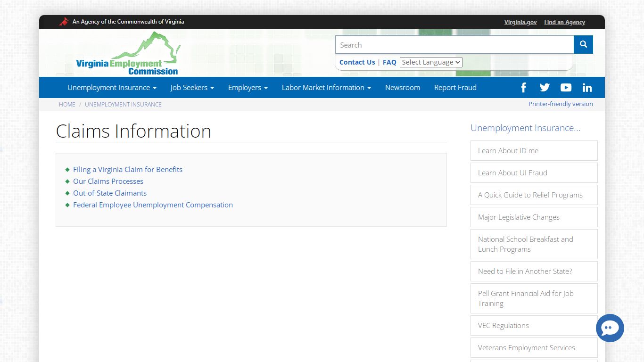Open A Quick Guide to Relief Programs
The height and width of the screenshot is (362, 644).
534,195
